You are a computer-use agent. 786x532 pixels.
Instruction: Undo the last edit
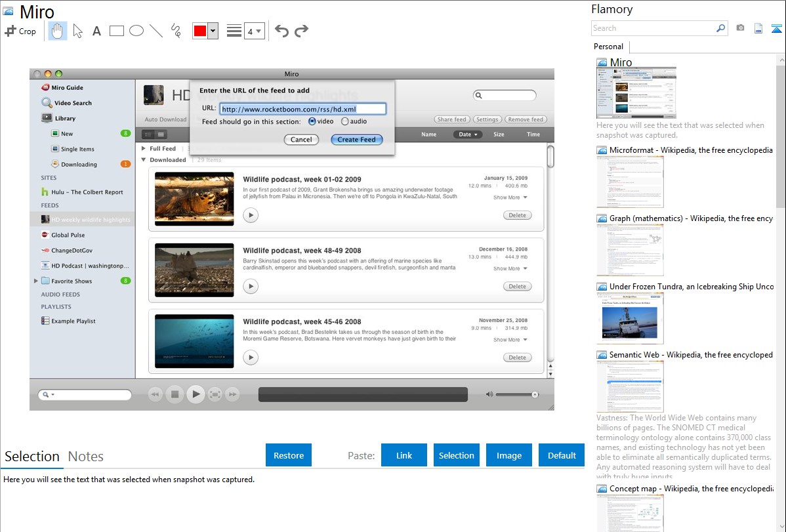[281, 31]
